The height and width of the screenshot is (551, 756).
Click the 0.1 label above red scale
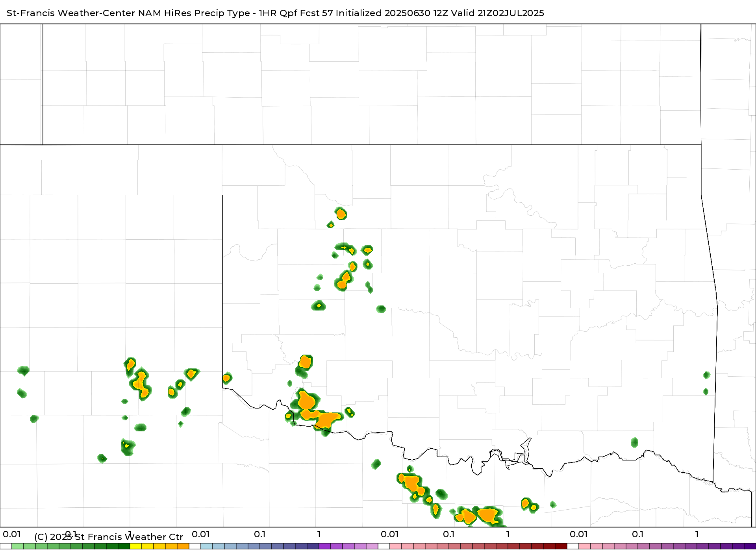tap(449, 534)
